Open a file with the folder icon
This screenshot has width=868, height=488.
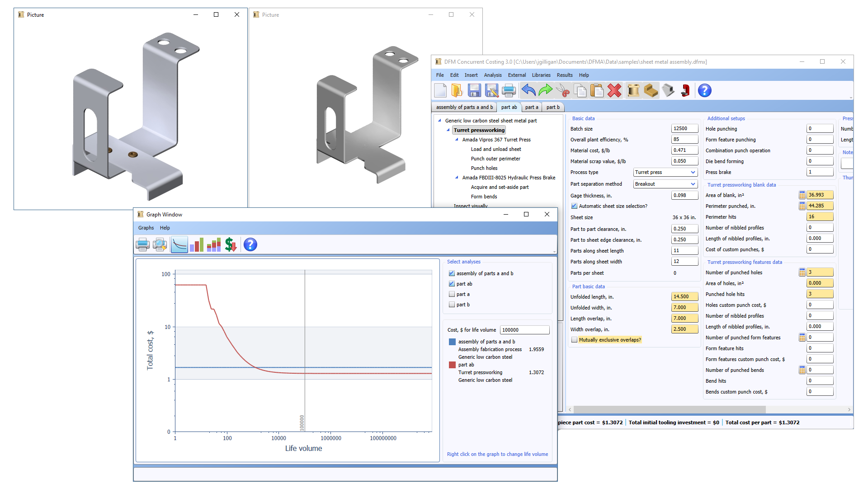457,91
